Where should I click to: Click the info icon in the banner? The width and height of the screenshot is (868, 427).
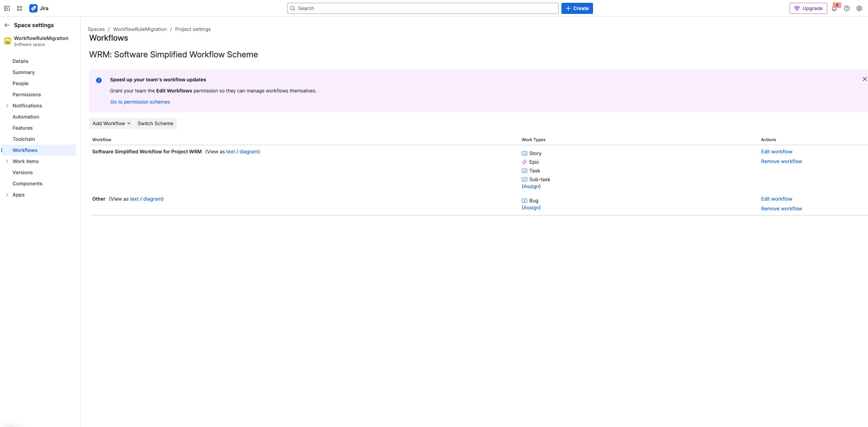pos(99,80)
